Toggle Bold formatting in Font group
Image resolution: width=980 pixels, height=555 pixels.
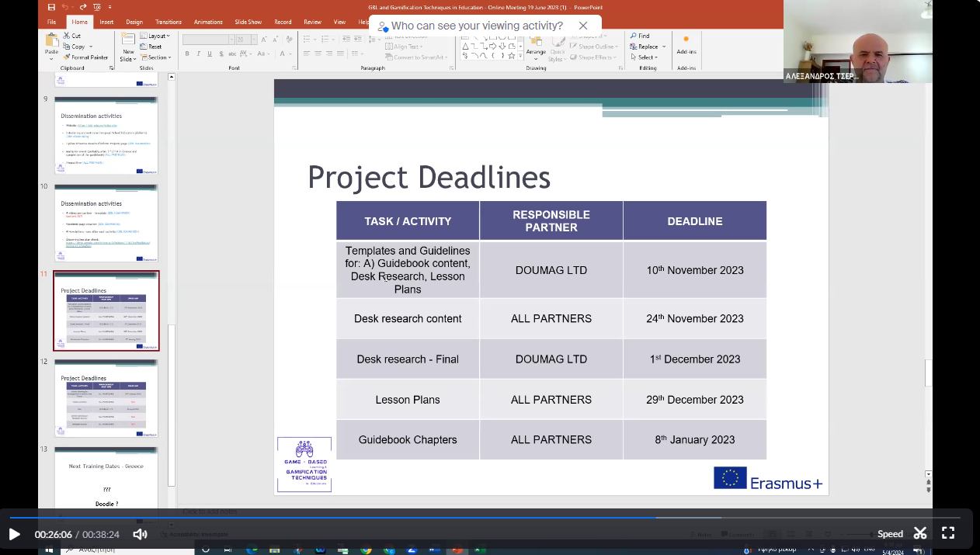click(x=188, y=54)
